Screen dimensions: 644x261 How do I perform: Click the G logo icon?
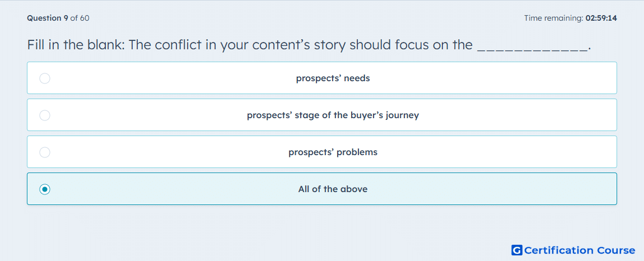pyautogui.click(x=517, y=250)
